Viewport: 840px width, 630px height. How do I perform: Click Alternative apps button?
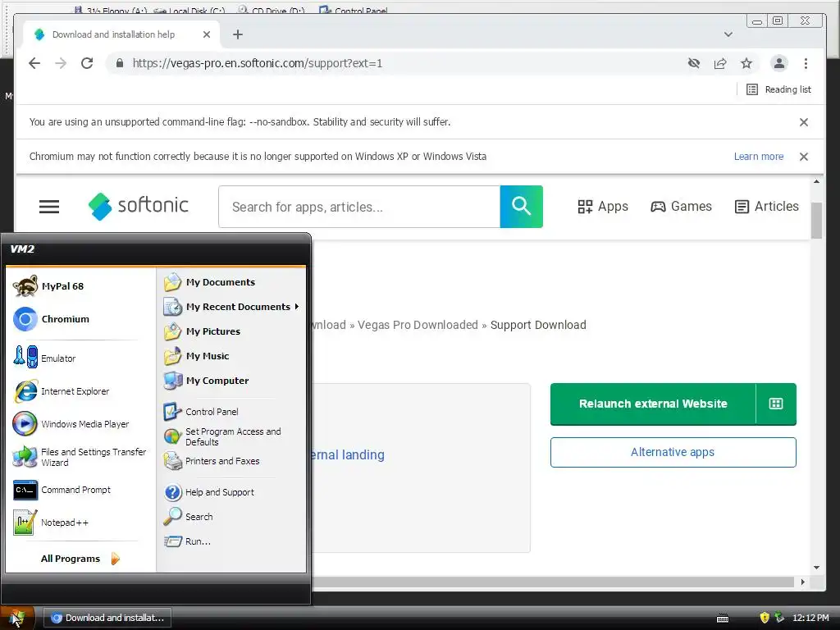(673, 452)
